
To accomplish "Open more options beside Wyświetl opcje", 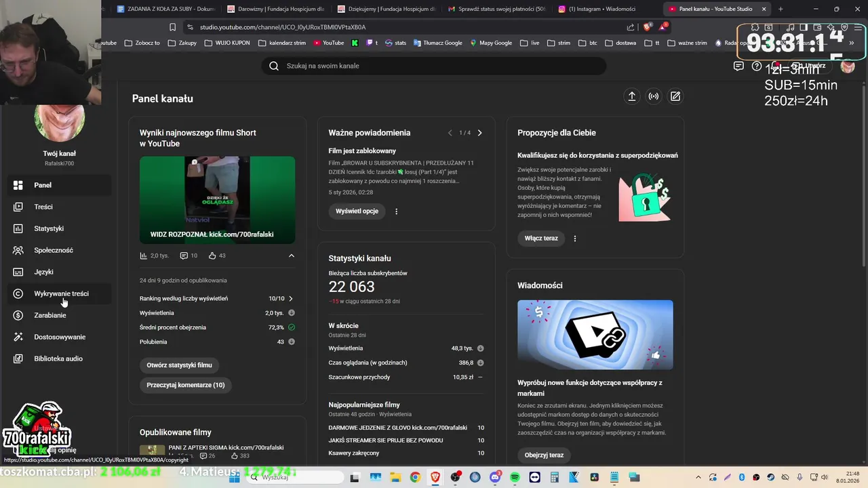I will [x=397, y=211].
